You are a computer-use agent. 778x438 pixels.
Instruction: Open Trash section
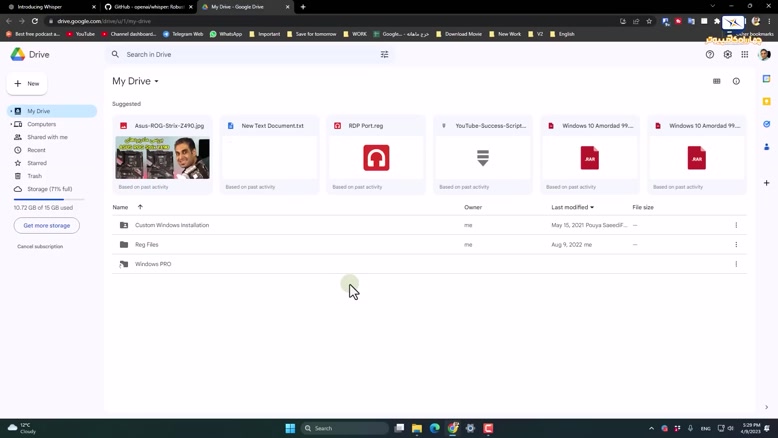[x=34, y=176]
